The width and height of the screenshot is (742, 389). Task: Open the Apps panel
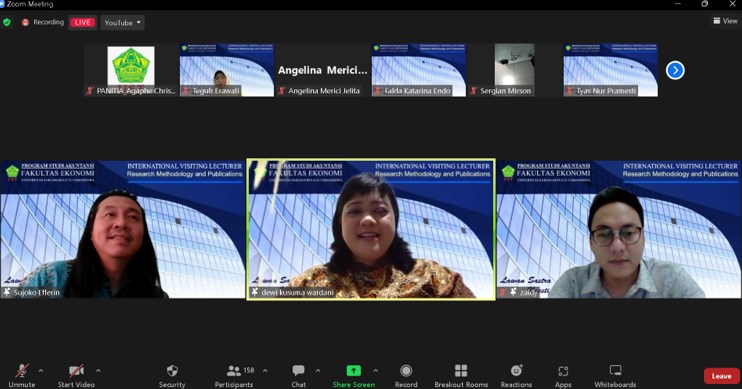563,376
